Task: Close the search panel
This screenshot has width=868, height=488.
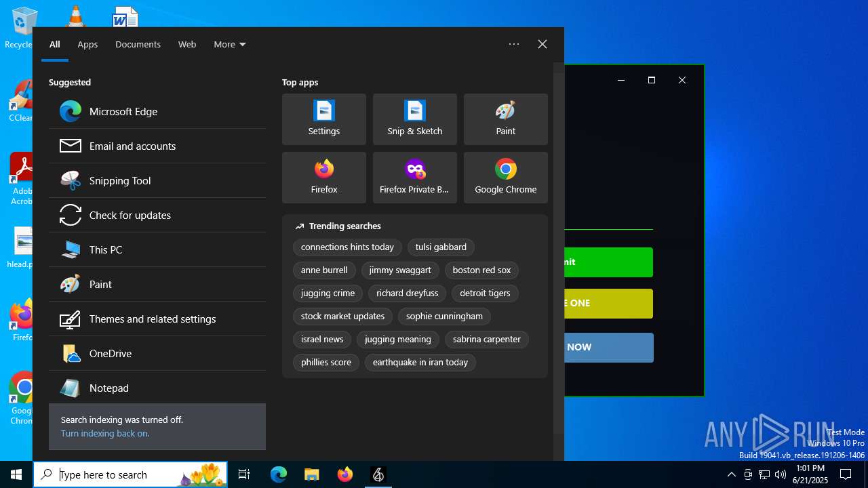Action: point(542,44)
